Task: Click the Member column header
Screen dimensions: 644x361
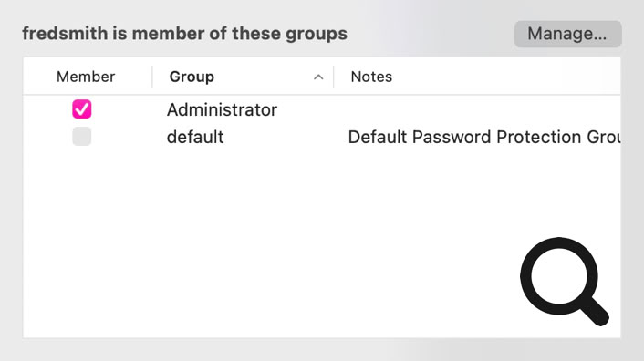Action: [86, 77]
